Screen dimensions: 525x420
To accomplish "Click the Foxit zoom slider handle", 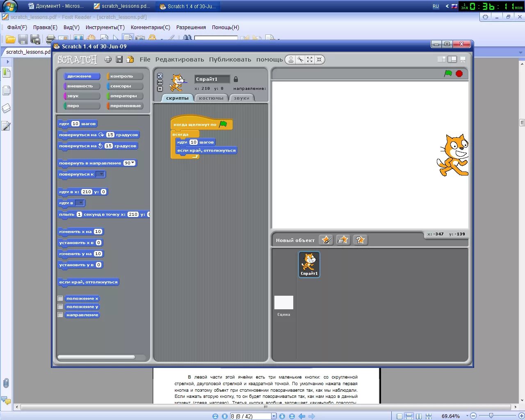I will tap(491, 416).
